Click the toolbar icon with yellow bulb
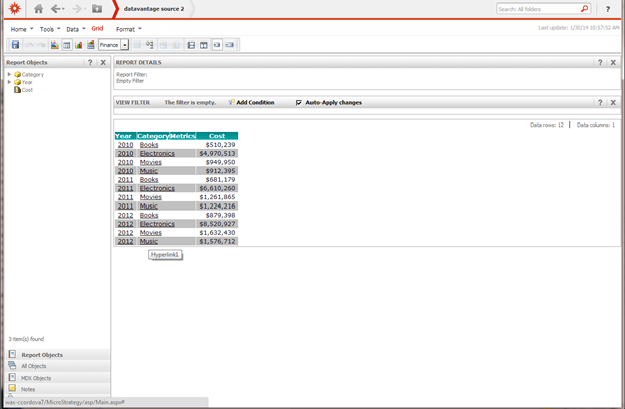This screenshot has width=625, height=409. pos(149,45)
